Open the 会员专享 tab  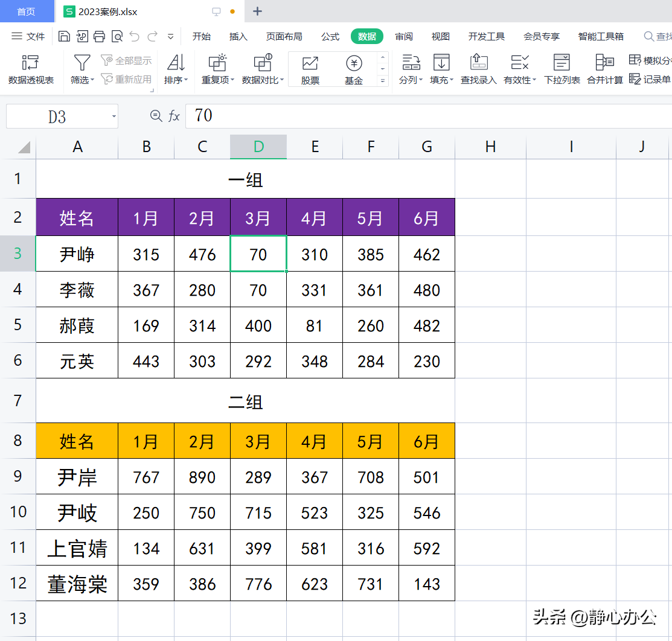[542, 36]
